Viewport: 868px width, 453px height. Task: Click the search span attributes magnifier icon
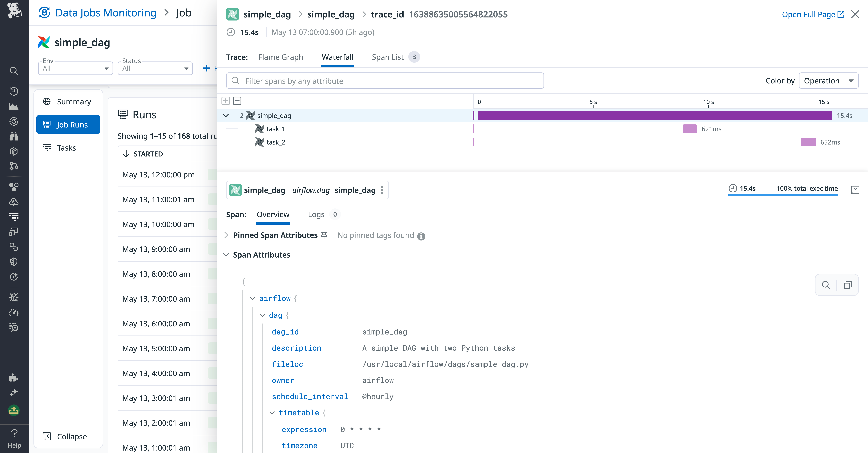826,285
